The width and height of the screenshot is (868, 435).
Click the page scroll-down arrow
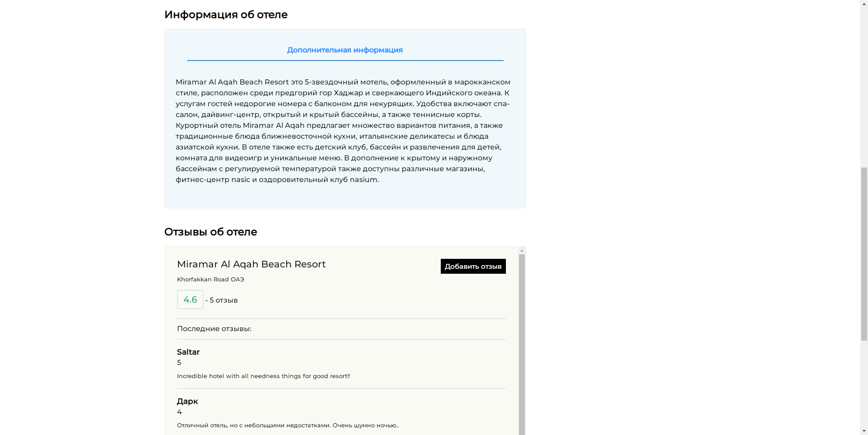864,431
